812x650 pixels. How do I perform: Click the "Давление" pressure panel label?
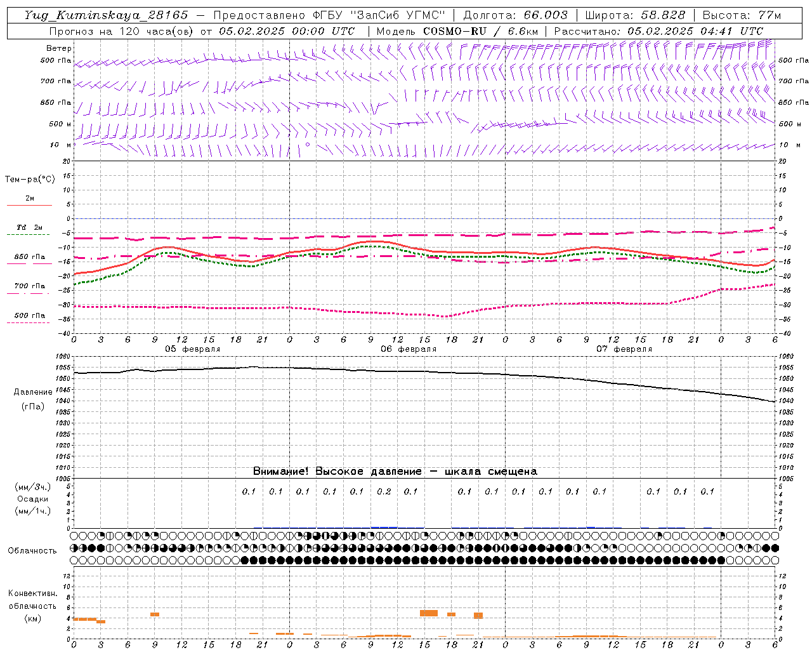pyautogui.click(x=33, y=392)
